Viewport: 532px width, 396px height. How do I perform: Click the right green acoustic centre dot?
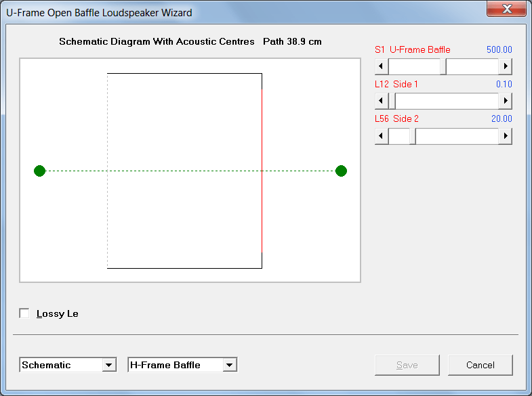[341, 171]
